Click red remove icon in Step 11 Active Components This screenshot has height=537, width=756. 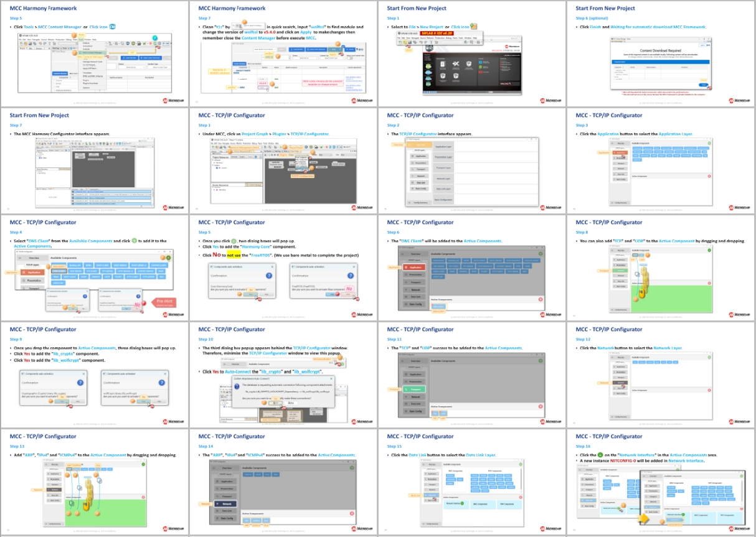(541, 406)
